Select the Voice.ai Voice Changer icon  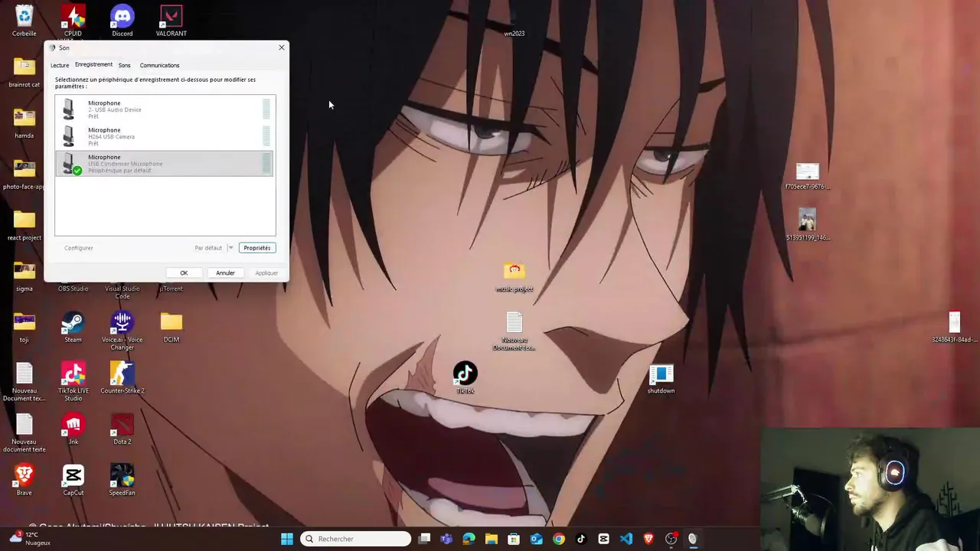(x=122, y=331)
